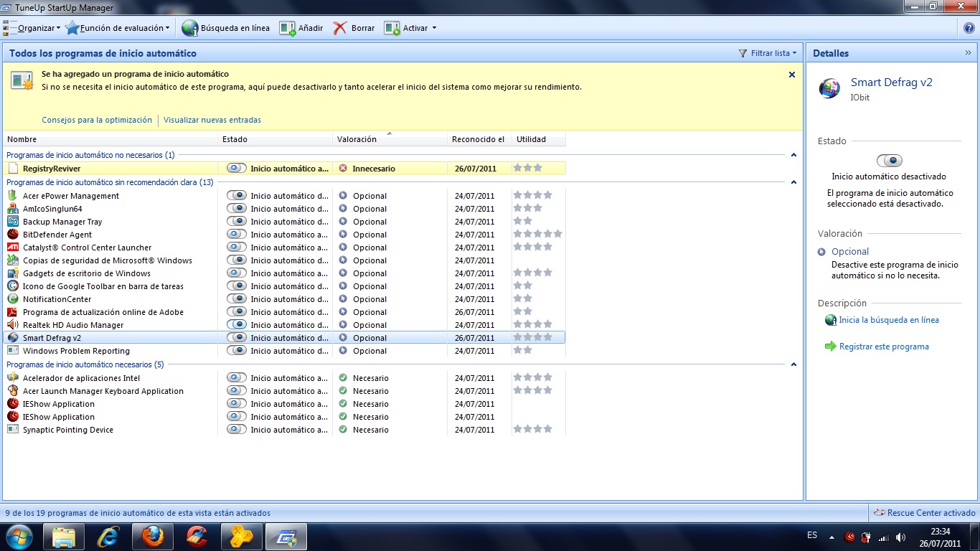
Task: Select the Acer Launch Manager Keyboard Application row
Action: (x=285, y=391)
